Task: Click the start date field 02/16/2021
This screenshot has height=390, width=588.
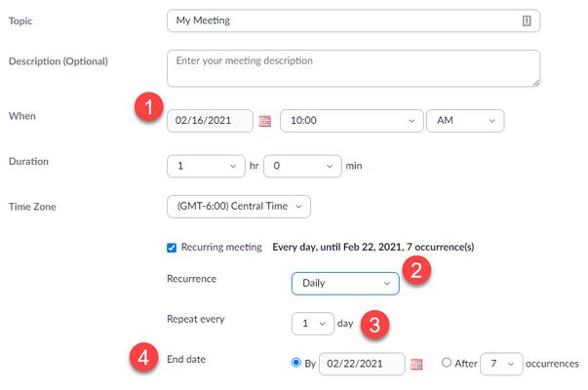Action: (x=210, y=122)
